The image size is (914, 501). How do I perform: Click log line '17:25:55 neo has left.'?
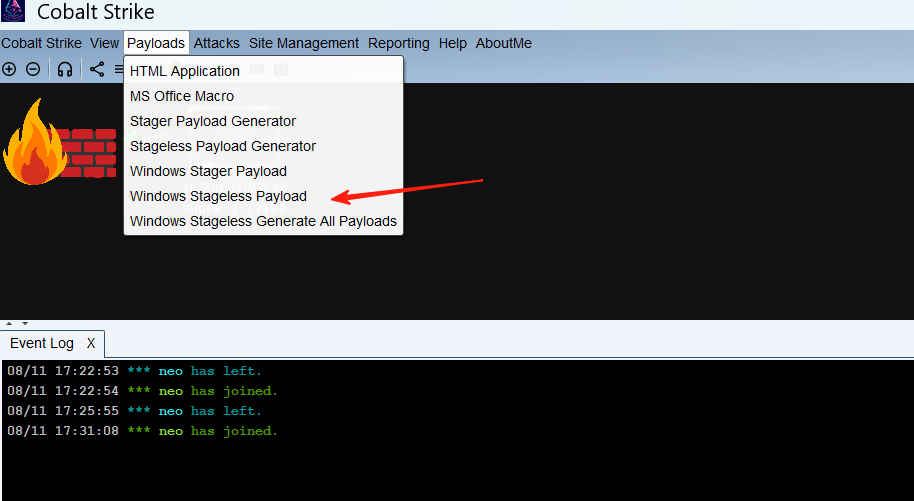click(x=135, y=411)
